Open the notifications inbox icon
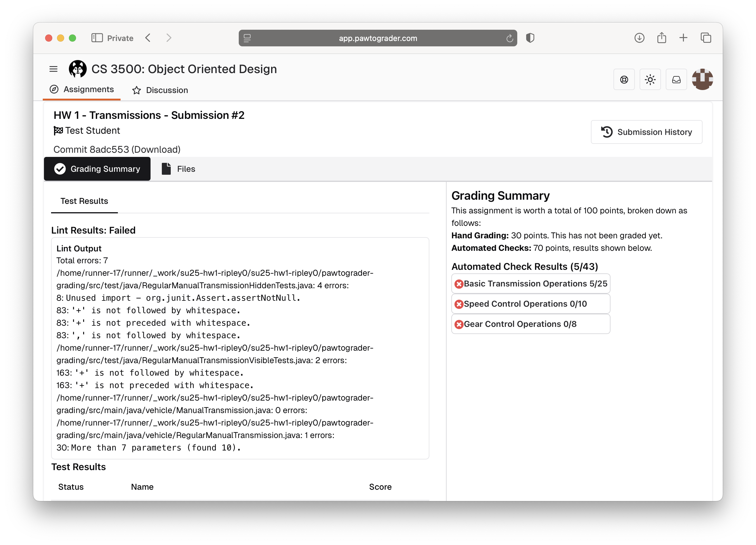 676,79
